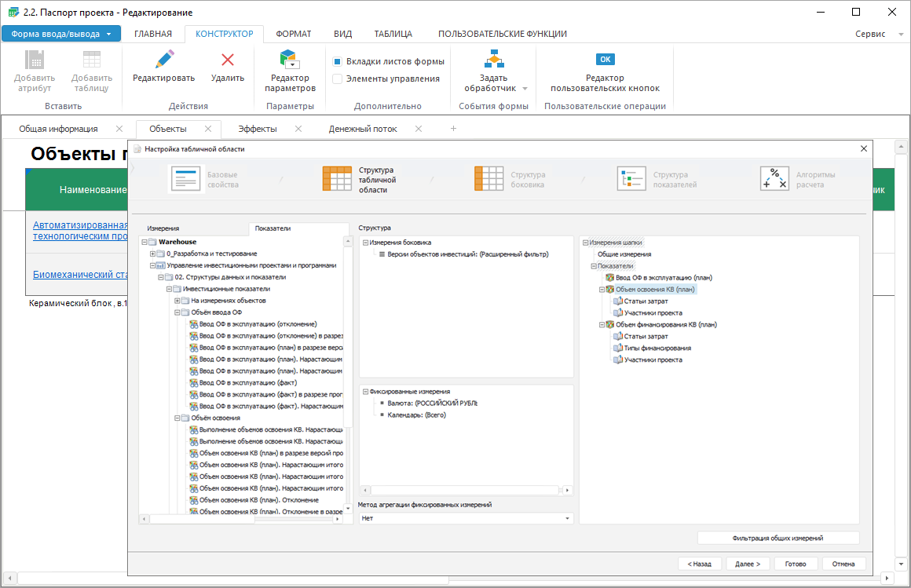Close the Общая информация sheet tab
Image resolution: width=911 pixels, height=588 pixels.
(x=119, y=129)
